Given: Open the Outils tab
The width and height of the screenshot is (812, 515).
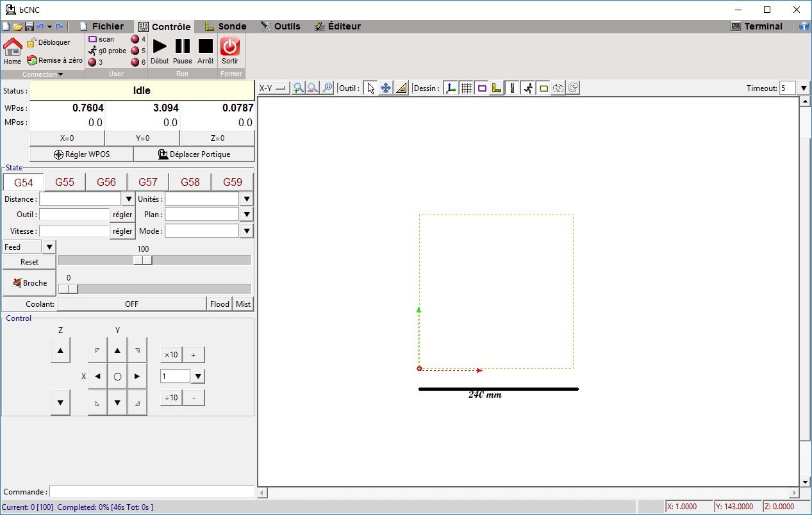Looking at the screenshot, I should tap(281, 26).
